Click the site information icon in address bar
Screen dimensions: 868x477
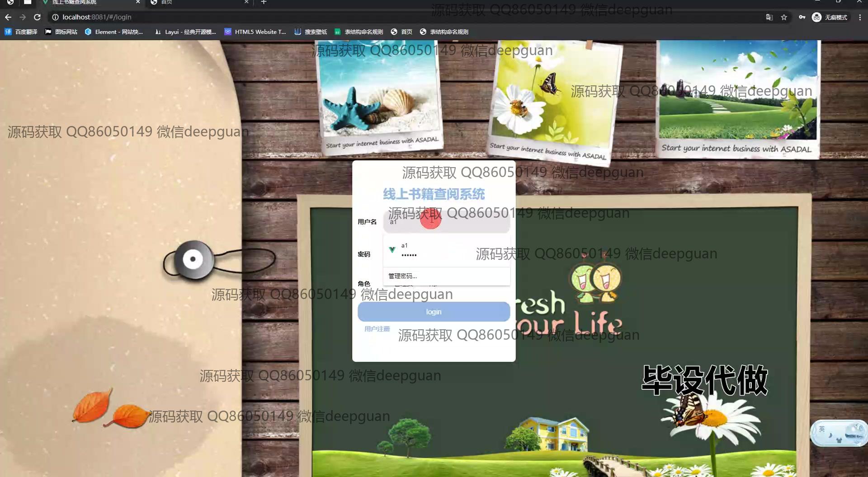pyautogui.click(x=55, y=17)
